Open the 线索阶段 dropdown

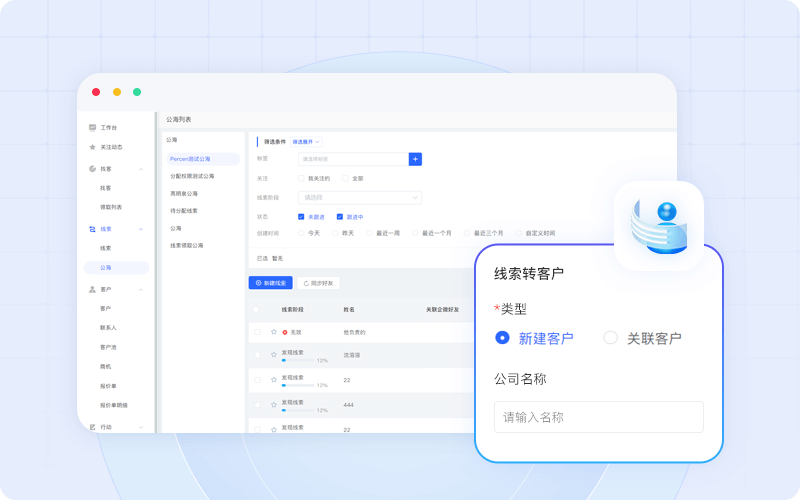pos(360,197)
